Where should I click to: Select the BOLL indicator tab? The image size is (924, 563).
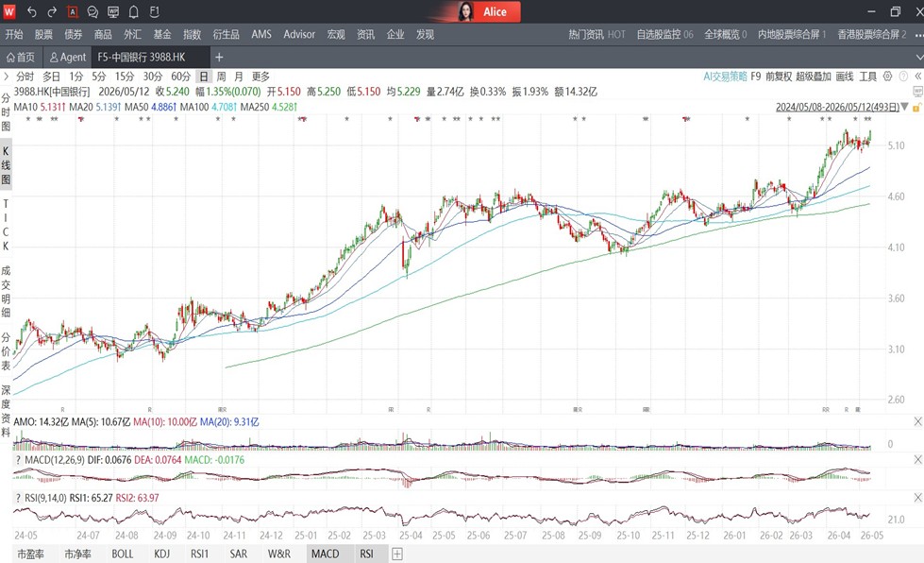[123, 554]
